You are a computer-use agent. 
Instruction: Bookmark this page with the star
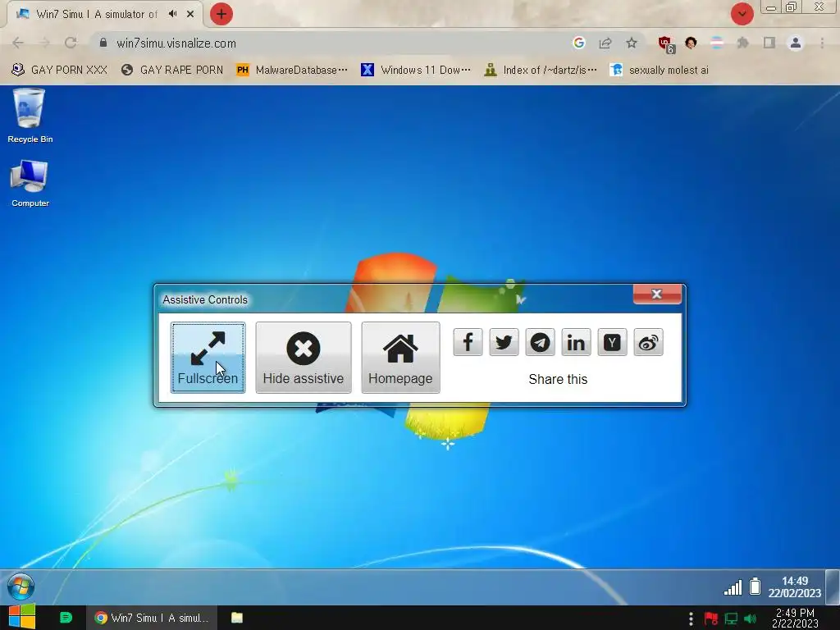click(632, 43)
